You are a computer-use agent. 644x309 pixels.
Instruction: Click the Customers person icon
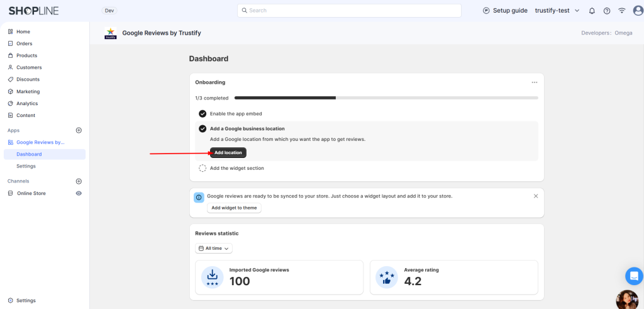pyautogui.click(x=11, y=67)
